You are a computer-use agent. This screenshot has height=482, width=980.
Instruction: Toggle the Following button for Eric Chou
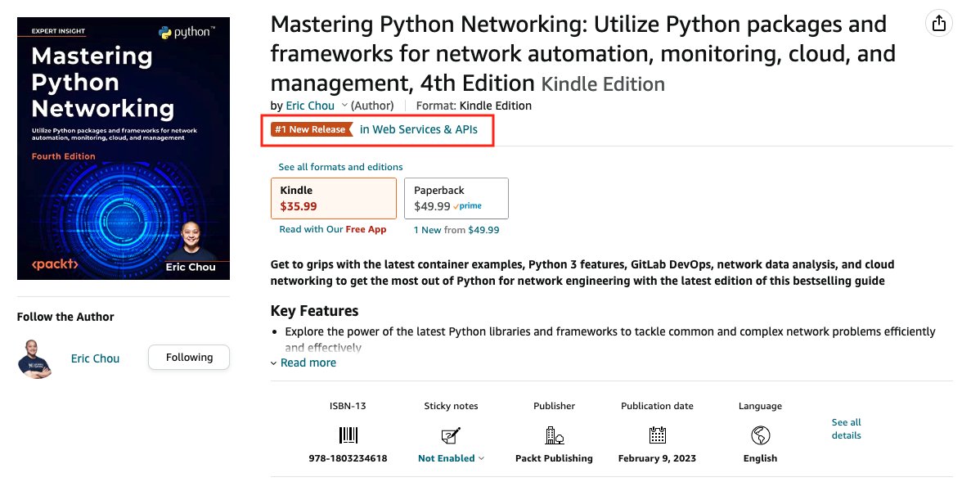[189, 358]
